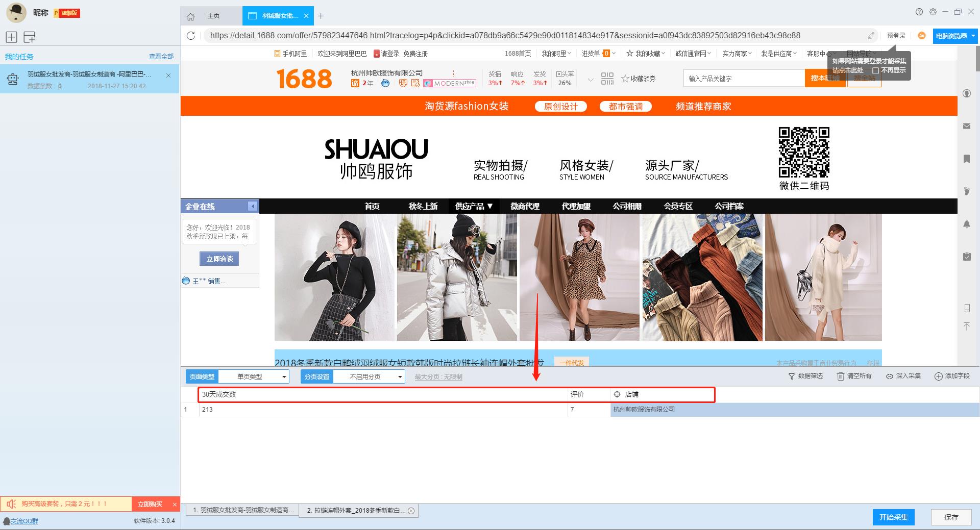980x530 pixels.
Task: Open the 首页 shop menu item
Action: tap(372, 206)
